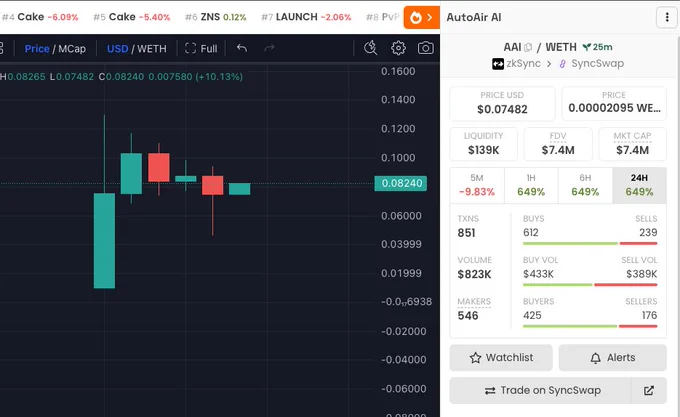Image resolution: width=680 pixels, height=417 pixels.
Task: Select the 5M timeframe tab
Action: [x=477, y=185]
